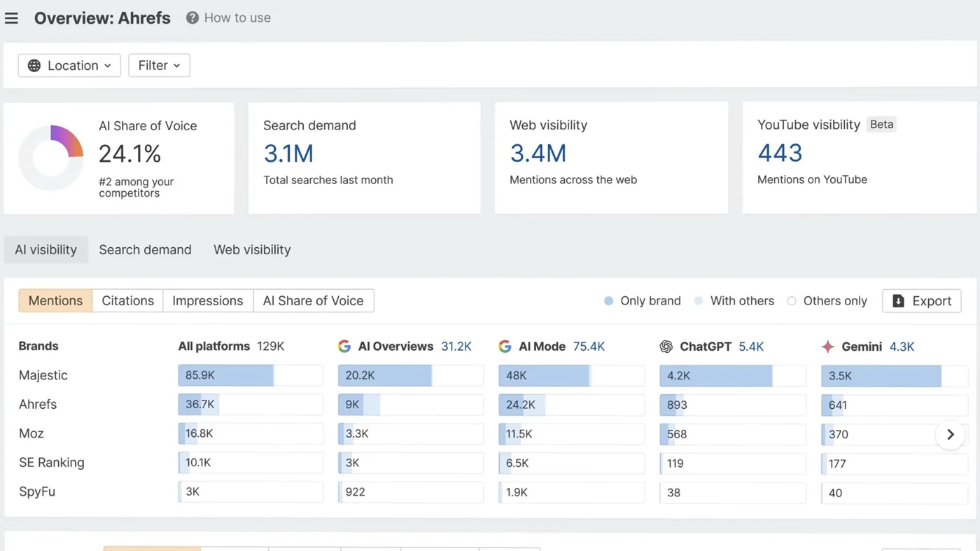Screen dimensions: 980x551
Task: Click the Export button
Action: [921, 301]
